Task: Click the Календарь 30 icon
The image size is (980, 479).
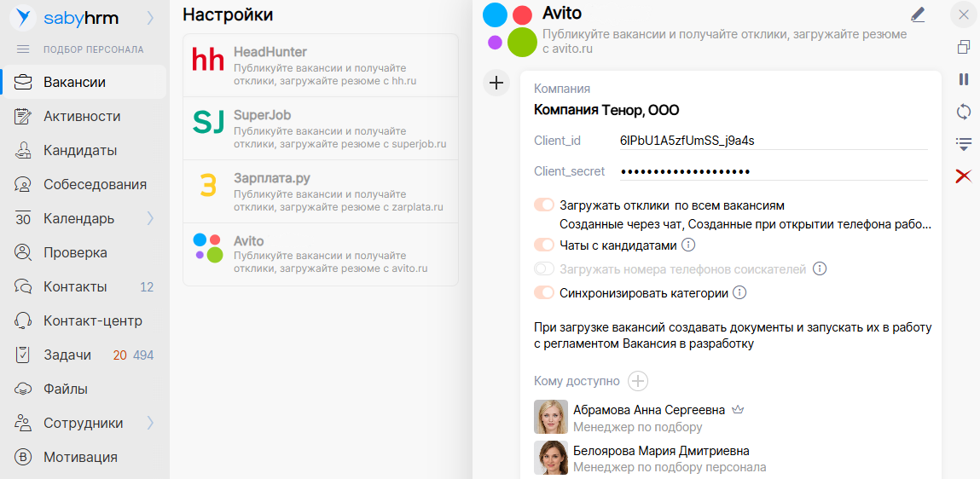Action: 23,218
